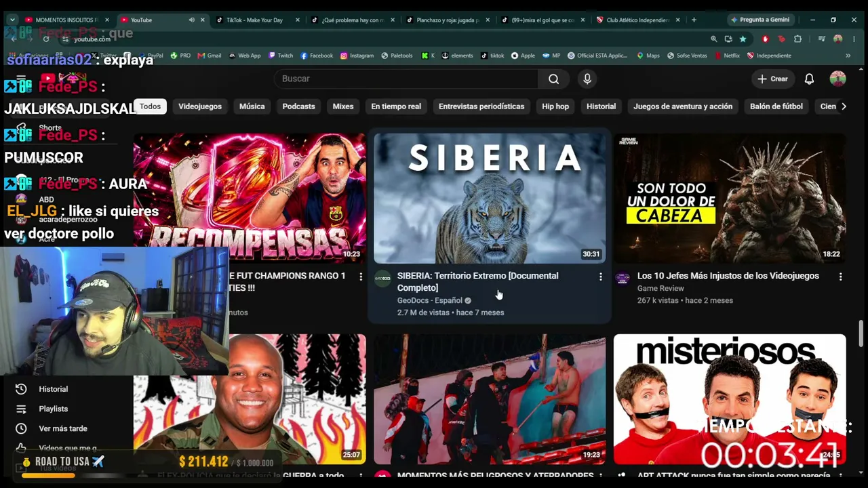
Task: Go to the GeoDocs - Español channel name
Action: [430, 300]
